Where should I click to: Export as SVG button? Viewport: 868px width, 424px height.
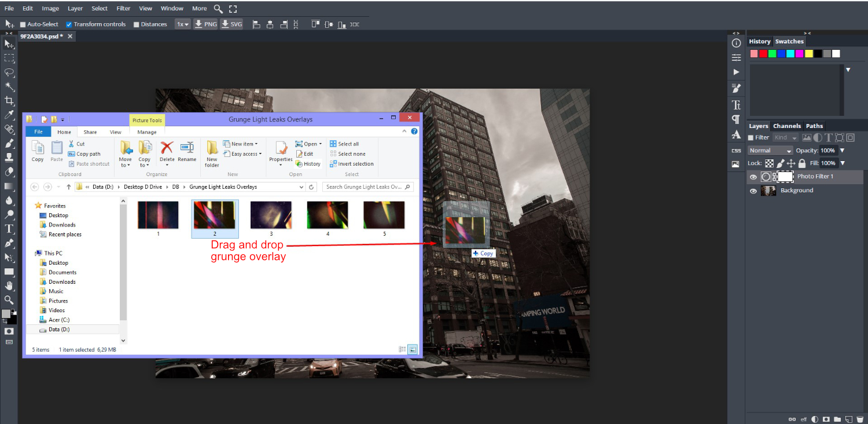(x=231, y=24)
